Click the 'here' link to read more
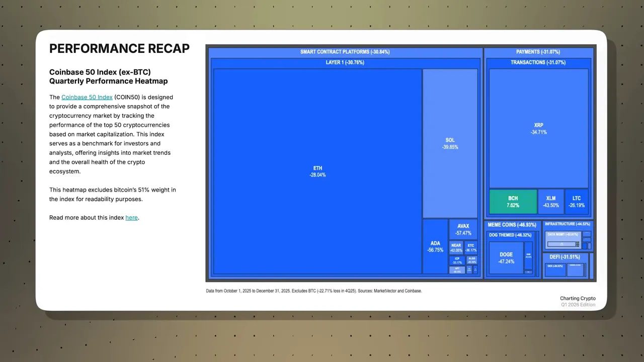Screen dimensions: 644x362 [131, 217]
